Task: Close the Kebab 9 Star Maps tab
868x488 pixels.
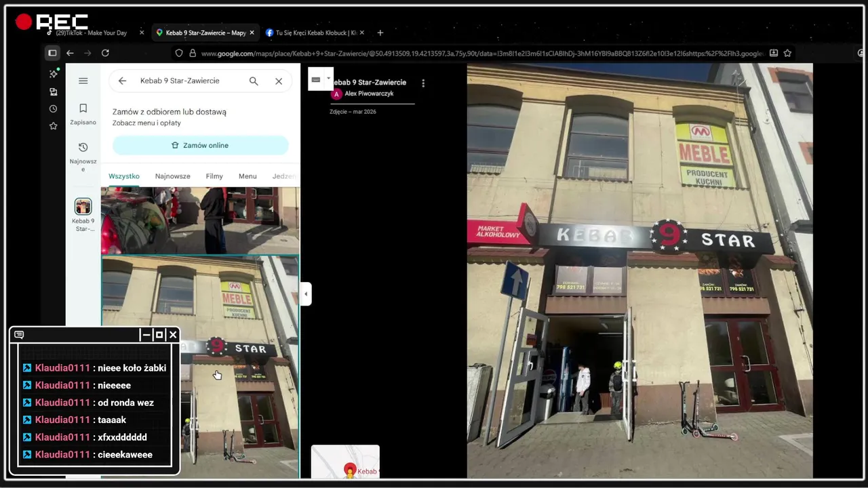Action: click(252, 33)
